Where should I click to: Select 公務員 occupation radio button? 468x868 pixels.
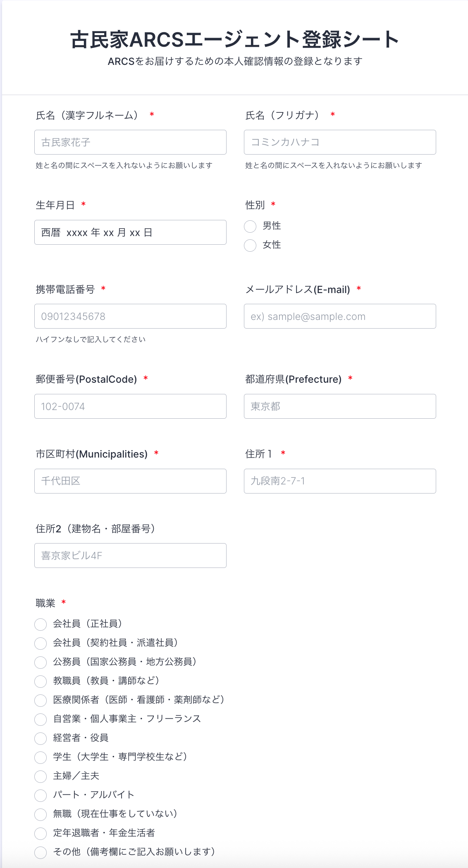point(41,662)
